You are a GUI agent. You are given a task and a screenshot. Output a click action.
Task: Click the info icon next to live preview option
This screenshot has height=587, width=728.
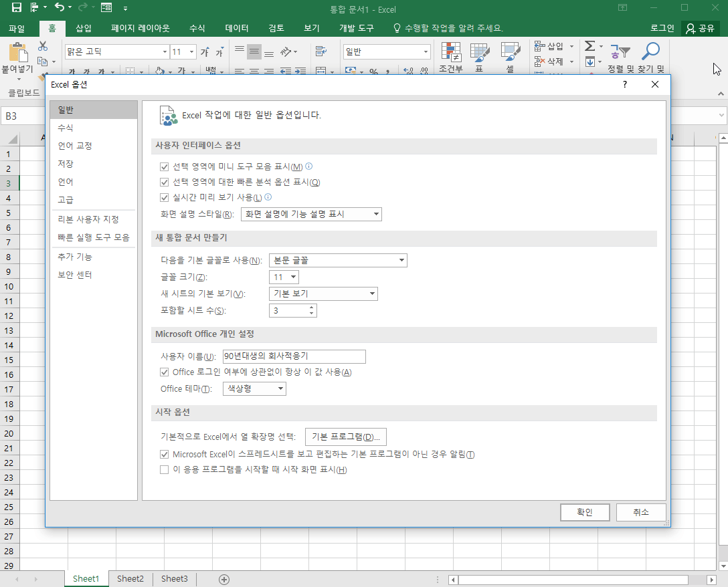[x=268, y=197]
